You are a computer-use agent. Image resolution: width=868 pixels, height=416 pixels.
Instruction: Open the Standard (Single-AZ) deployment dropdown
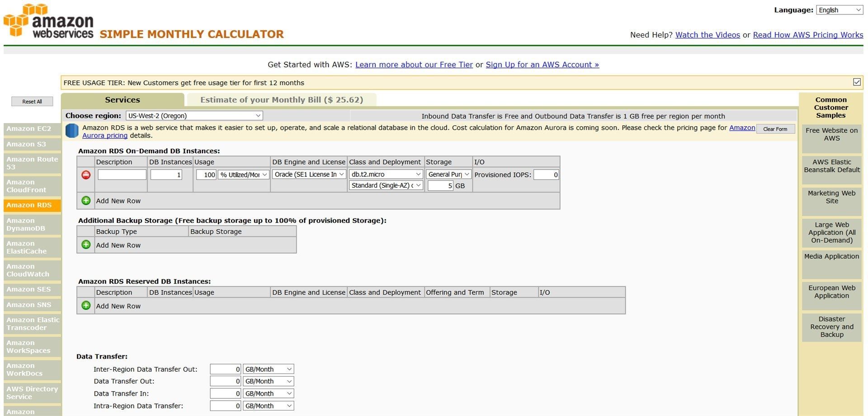(386, 185)
